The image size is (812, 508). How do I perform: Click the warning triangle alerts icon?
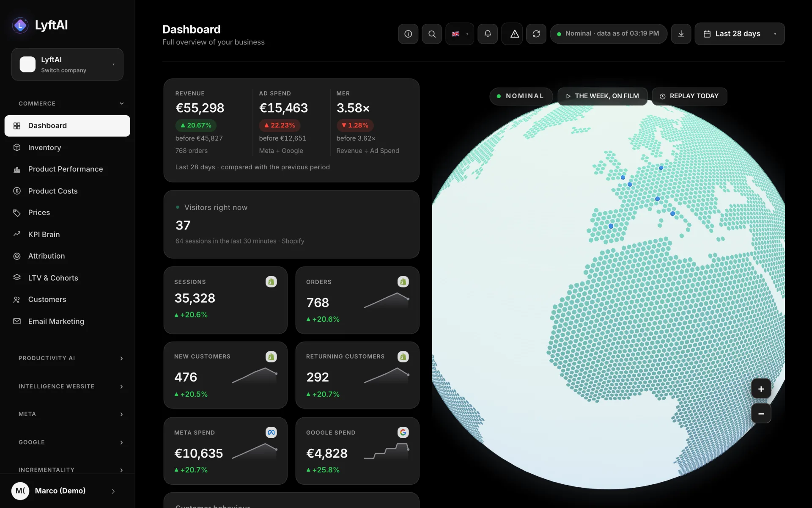click(514, 34)
